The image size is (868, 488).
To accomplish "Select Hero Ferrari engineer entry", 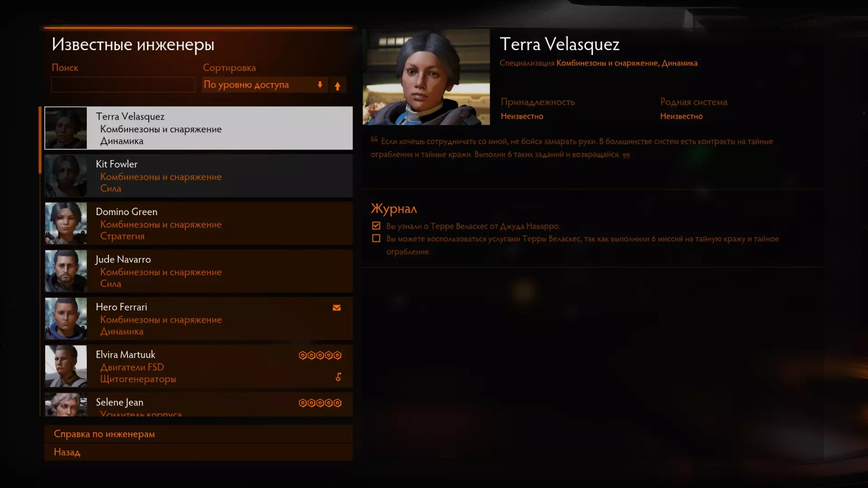I will (x=198, y=319).
